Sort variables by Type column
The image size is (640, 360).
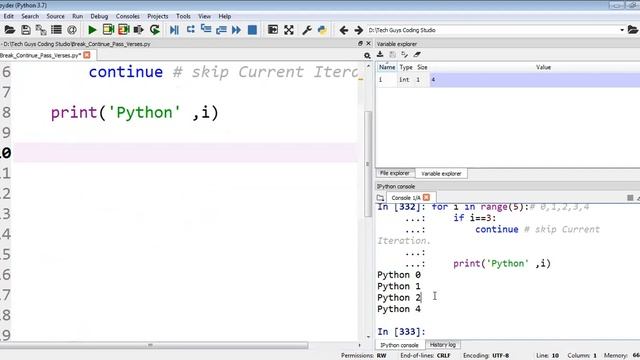pyautogui.click(x=406, y=67)
